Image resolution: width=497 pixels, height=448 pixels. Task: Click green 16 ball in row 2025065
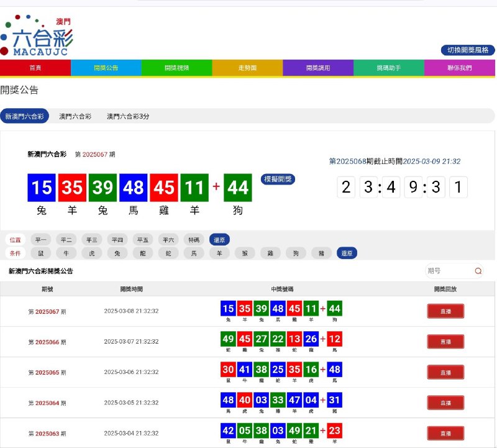[311, 369]
